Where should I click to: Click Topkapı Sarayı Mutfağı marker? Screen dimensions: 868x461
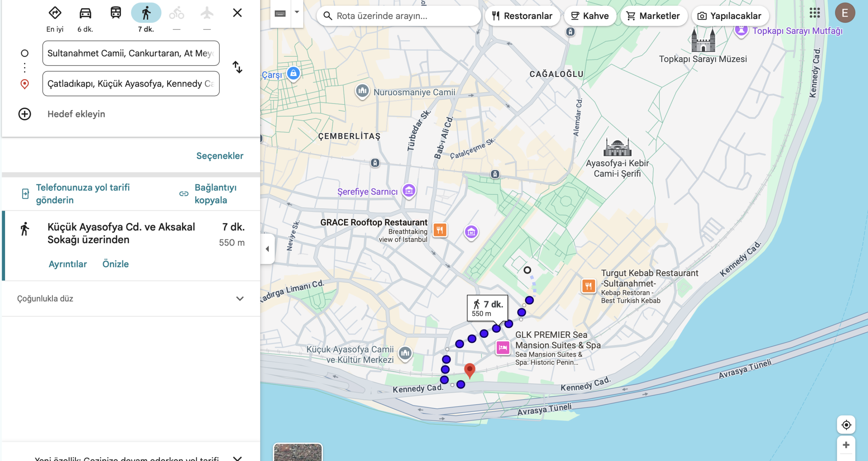(x=741, y=31)
